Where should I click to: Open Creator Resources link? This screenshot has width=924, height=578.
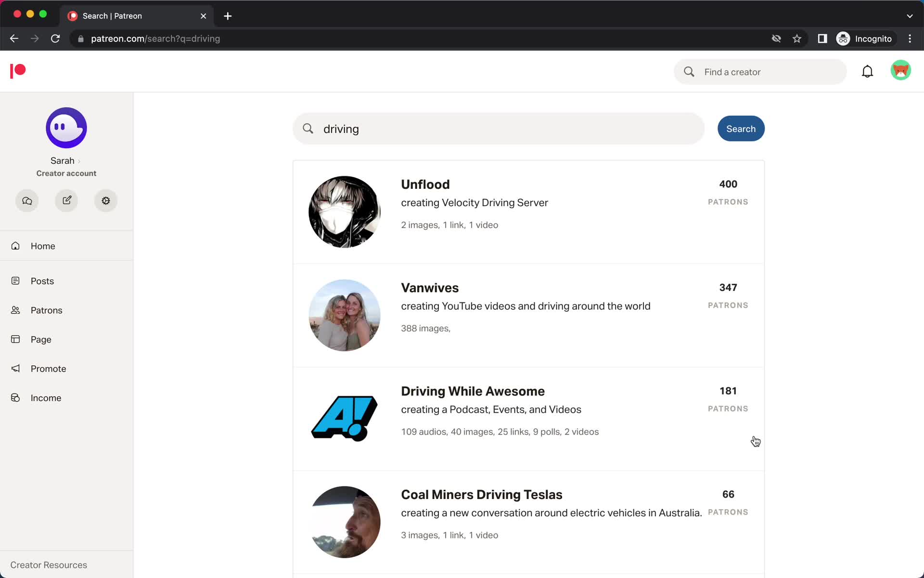(49, 565)
